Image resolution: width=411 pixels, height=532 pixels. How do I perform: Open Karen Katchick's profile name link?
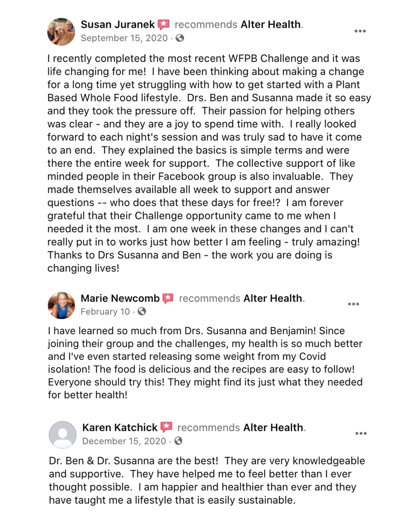point(120,427)
